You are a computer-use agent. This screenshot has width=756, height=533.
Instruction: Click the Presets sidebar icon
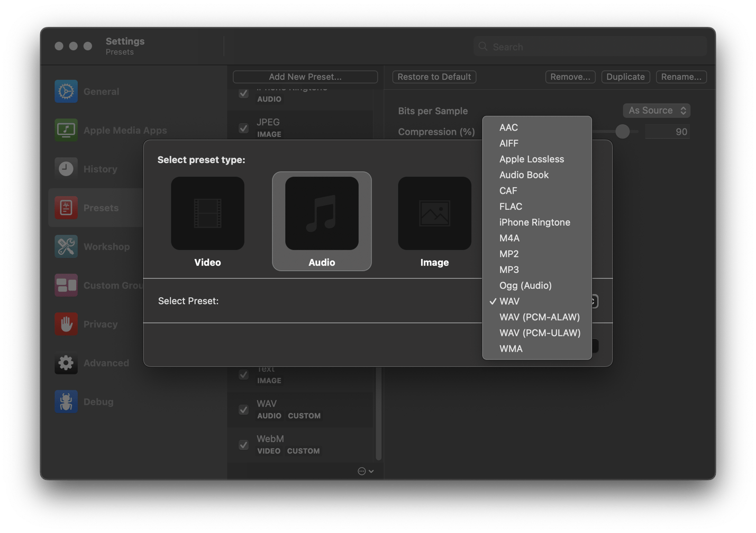(66, 207)
